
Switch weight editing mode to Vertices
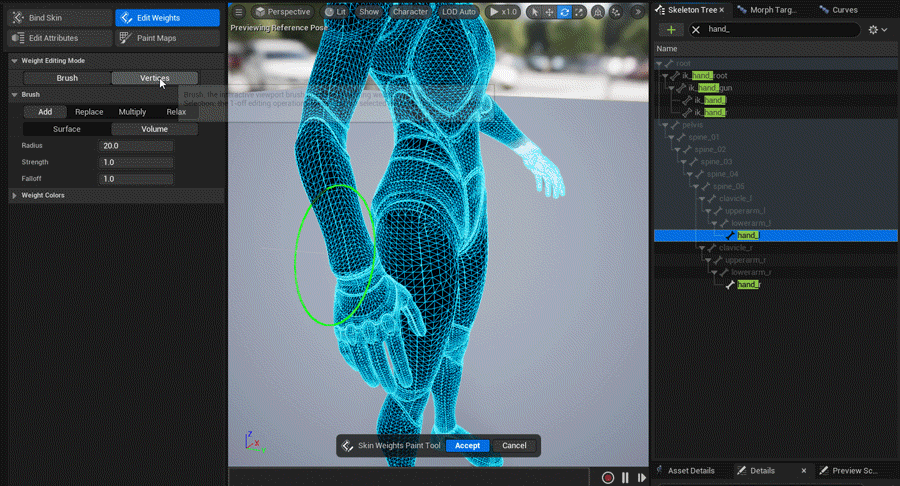tap(154, 78)
